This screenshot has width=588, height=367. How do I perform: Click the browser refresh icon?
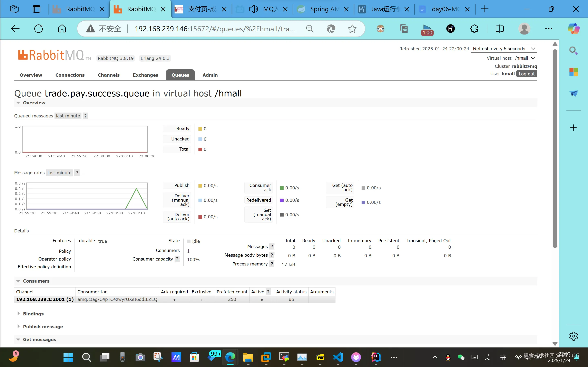click(x=38, y=29)
